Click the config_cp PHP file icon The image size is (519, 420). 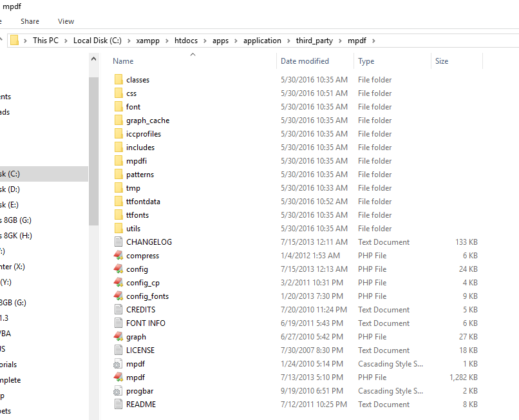[x=118, y=283]
